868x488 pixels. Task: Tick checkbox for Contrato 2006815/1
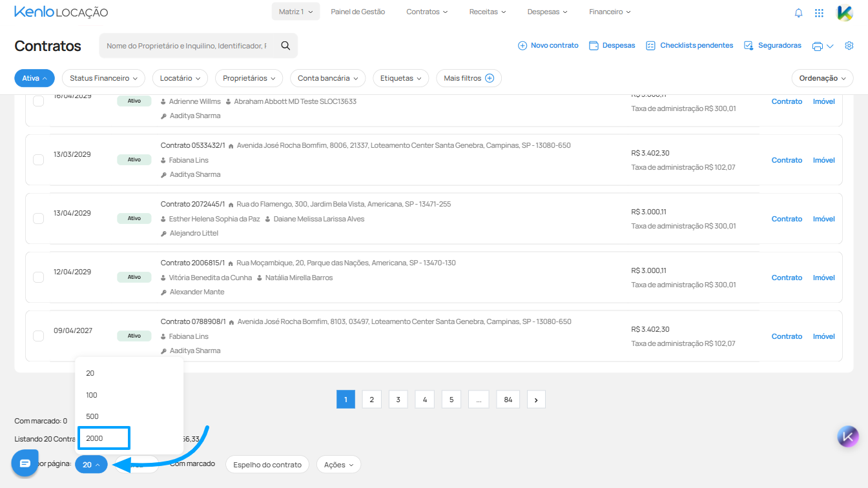pos(38,277)
